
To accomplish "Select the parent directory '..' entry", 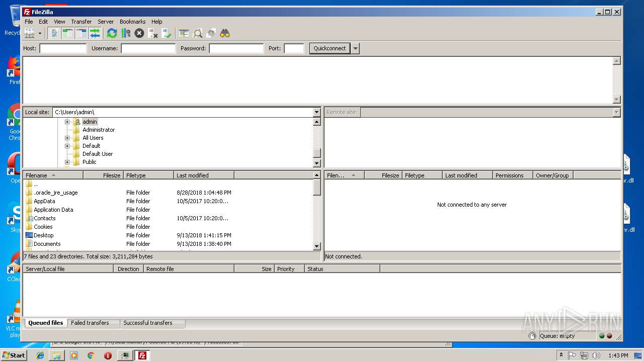I will click(x=168, y=184).
